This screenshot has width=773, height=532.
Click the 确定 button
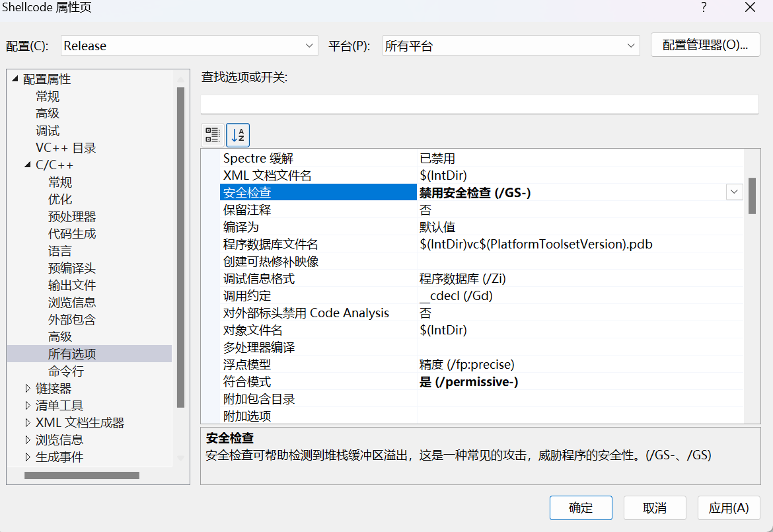click(x=581, y=508)
